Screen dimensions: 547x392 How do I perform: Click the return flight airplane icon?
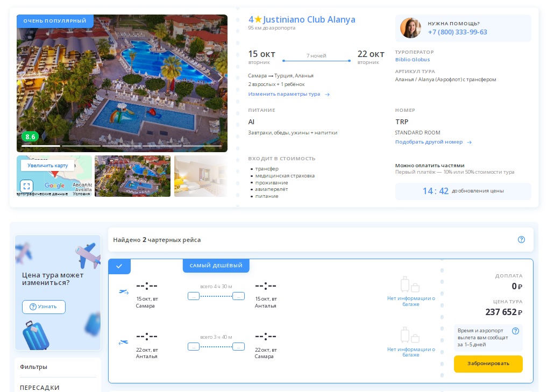pyautogui.click(x=124, y=342)
